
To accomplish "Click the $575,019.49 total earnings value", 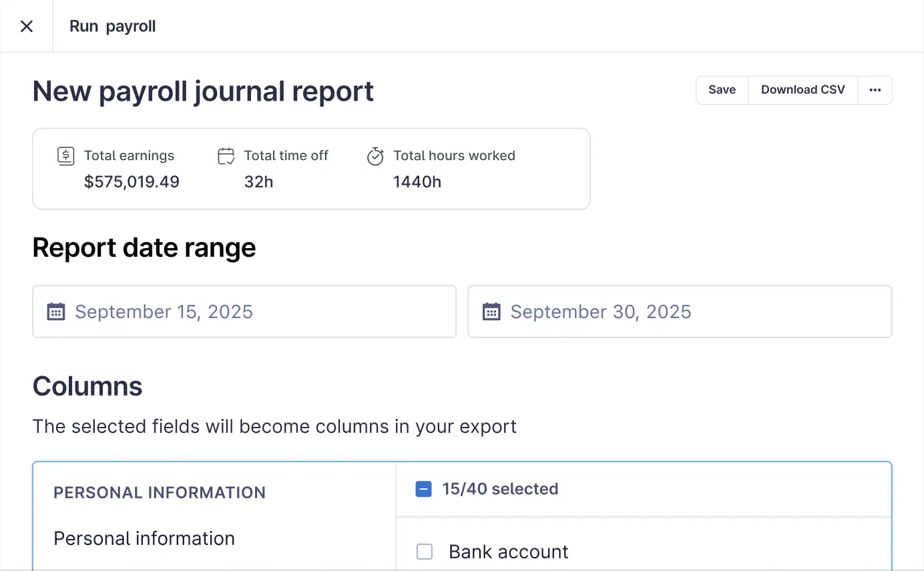I will point(132,182).
